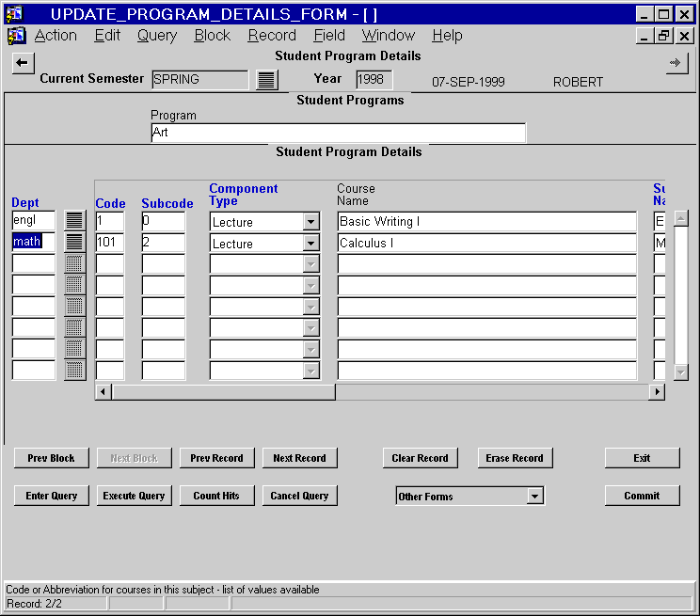
Task: Click the Dept field containing engl
Action: pyautogui.click(x=34, y=220)
